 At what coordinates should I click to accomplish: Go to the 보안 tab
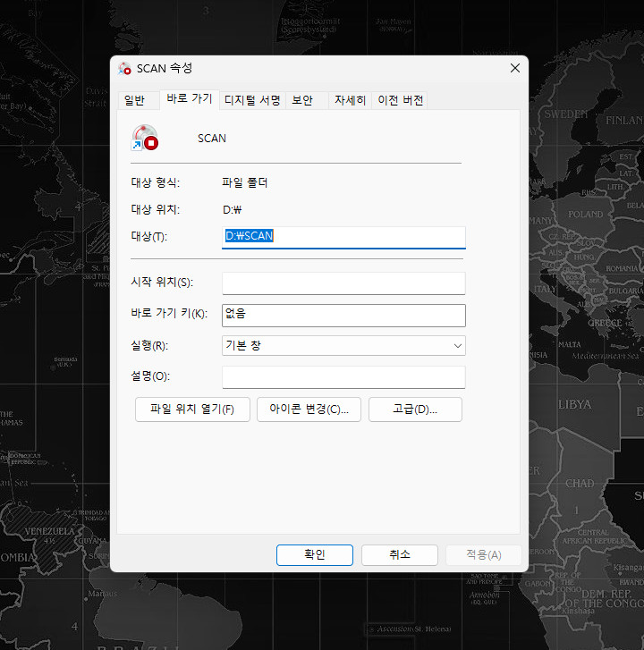pos(302,101)
